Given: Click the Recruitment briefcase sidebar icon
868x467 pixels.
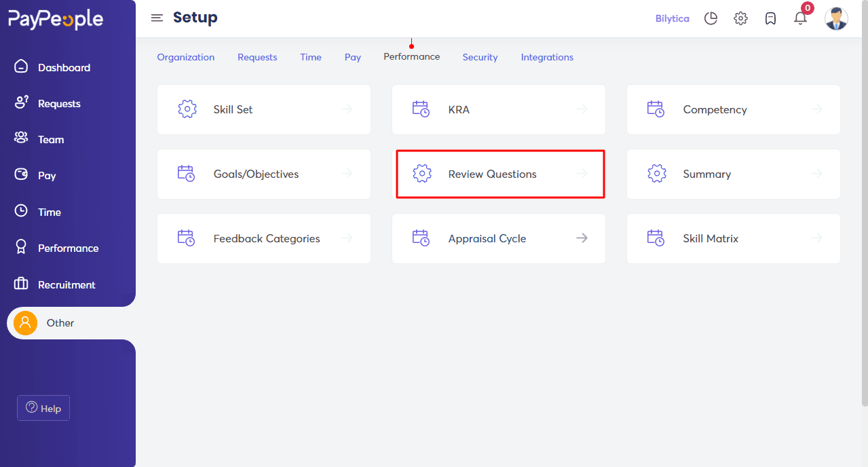Looking at the screenshot, I should click(21, 284).
